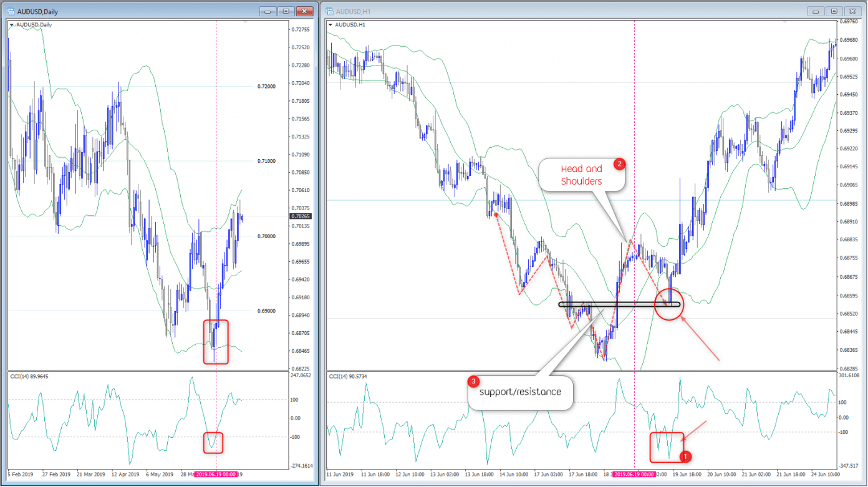Viewport: 868px width, 487px height.
Task: Click the chart shift triangle on Daily chart
Action: click(x=244, y=22)
